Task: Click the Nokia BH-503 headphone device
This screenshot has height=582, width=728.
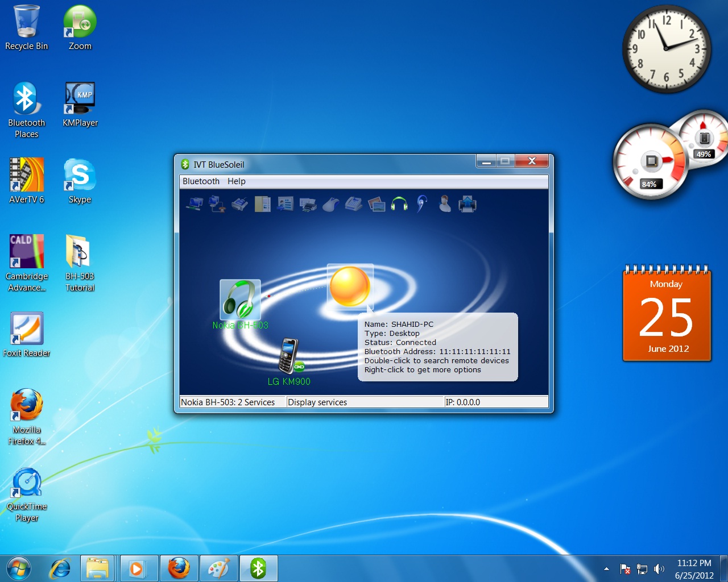Action: tap(240, 300)
